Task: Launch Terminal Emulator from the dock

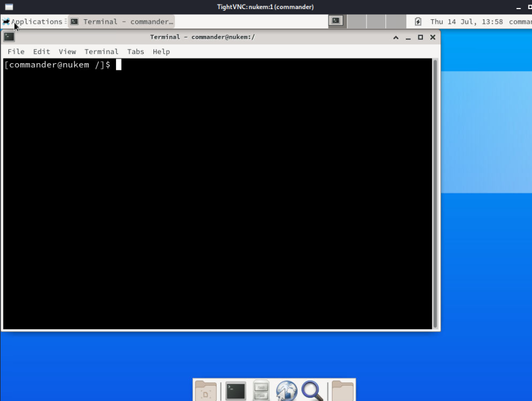Action: (235, 391)
